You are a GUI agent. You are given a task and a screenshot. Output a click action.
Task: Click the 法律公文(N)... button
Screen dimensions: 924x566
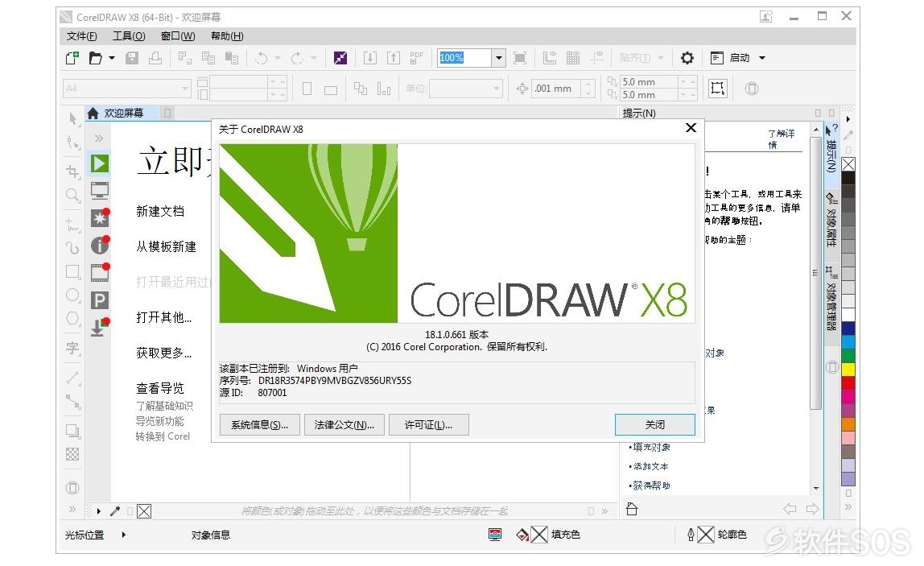[344, 424]
